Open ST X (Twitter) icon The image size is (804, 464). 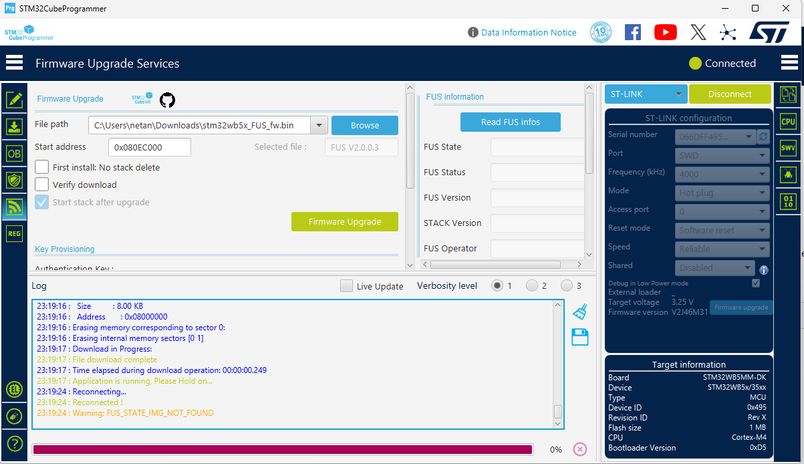(698, 32)
